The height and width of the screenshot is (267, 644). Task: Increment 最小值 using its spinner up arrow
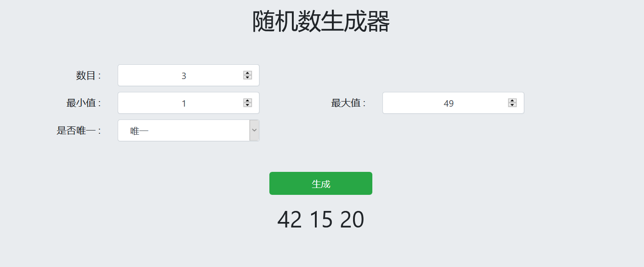tap(247, 100)
